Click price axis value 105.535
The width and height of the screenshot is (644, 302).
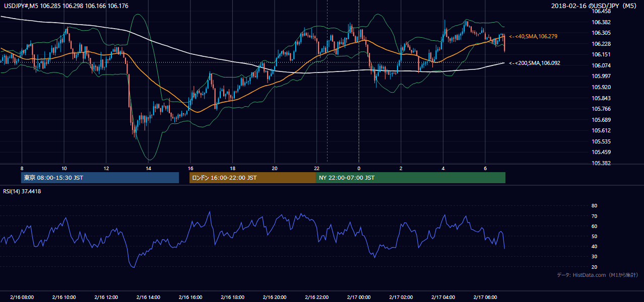point(602,141)
